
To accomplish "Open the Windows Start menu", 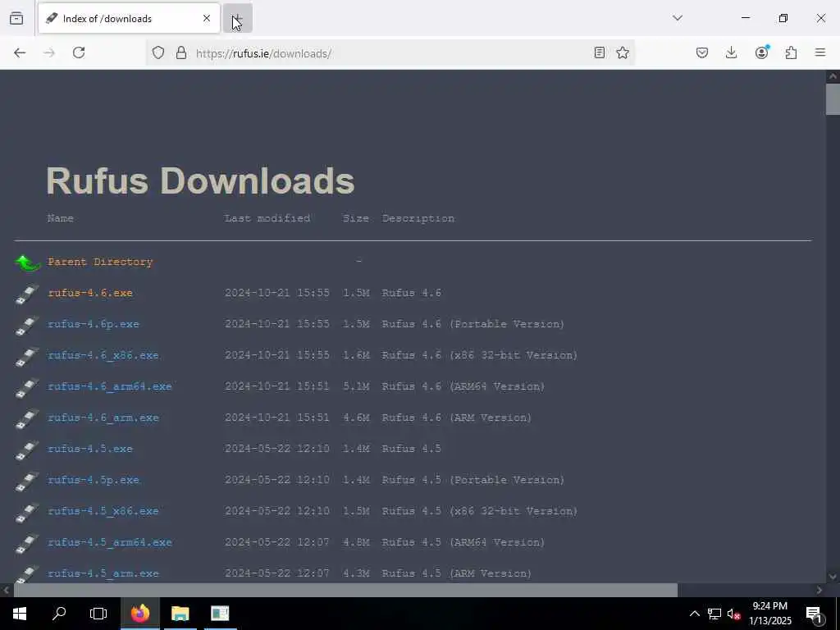I will click(x=20, y=614).
